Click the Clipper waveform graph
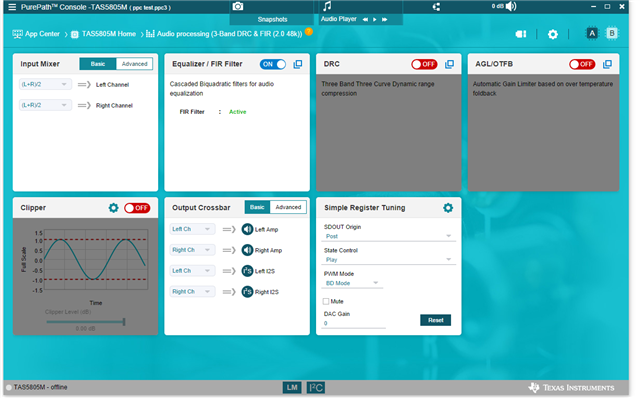640x398 pixels. pyautogui.click(x=96, y=260)
